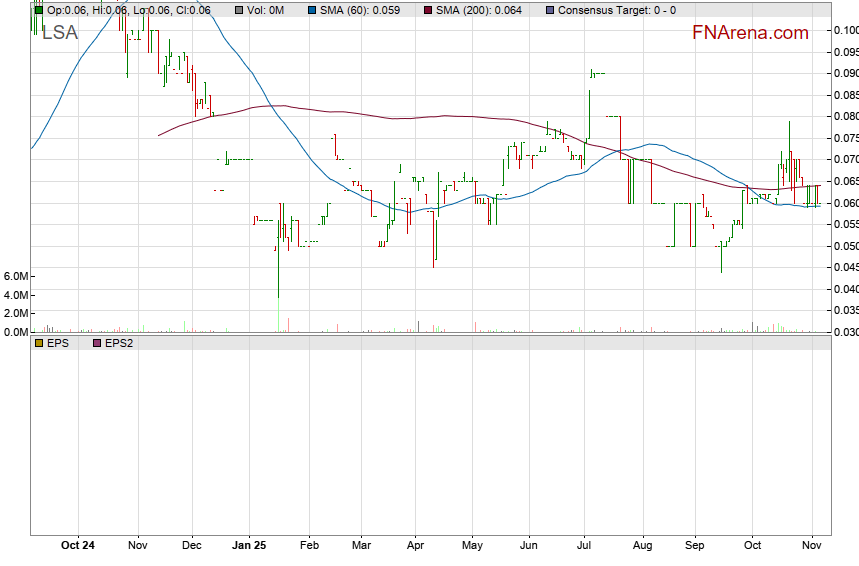This screenshot has height=566, width=859.
Task: Click the Vol: 0M legend text
Action: (x=266, y=10)
